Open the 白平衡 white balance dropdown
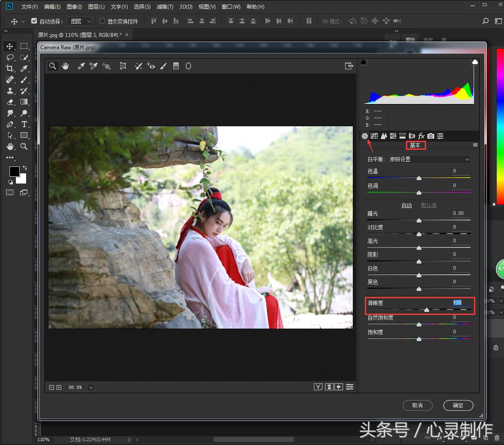504x445 pixels. pos(429,159)
